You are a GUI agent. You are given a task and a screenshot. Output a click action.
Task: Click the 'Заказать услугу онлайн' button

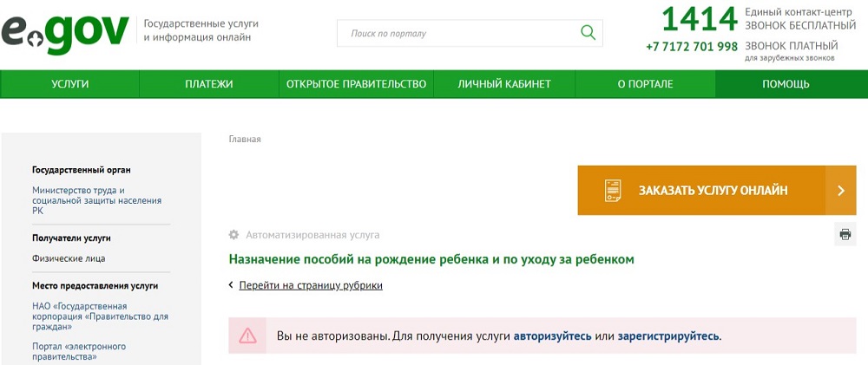[713, 191]
